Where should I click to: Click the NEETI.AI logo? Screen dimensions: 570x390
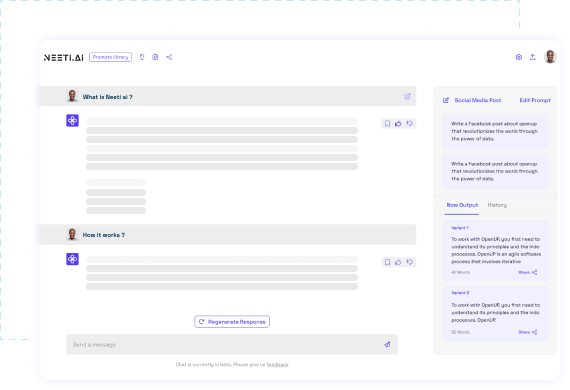64,57
